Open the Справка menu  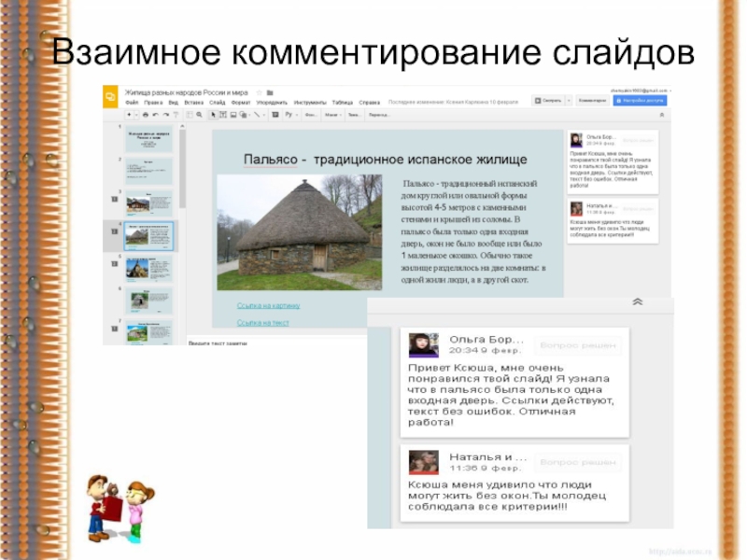(x=369, y=102)
